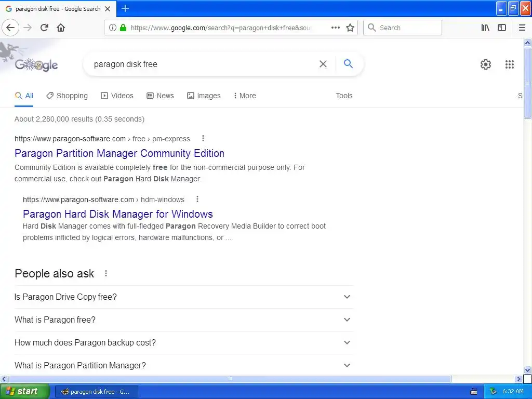Select the paragon disk free browser tab
This screenshot has height=399, width=532.
[x=58, y=9]
